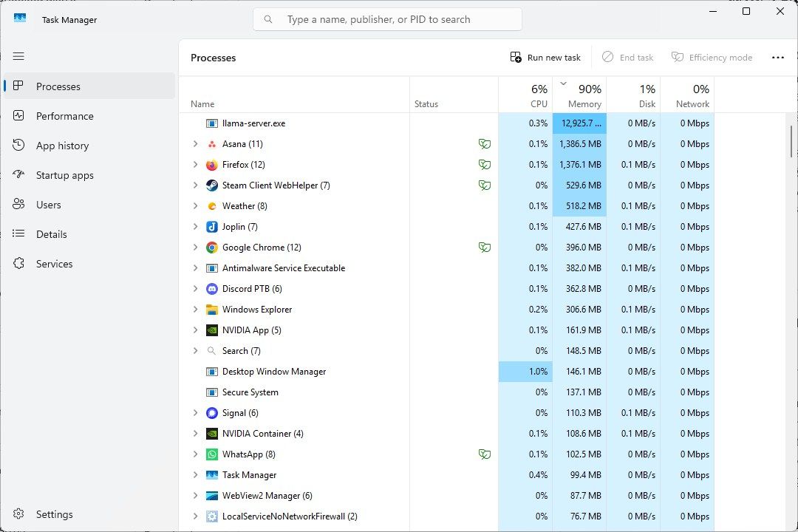
Task: Click the Desktop Window Manager icon
Action: click(212, 372)
